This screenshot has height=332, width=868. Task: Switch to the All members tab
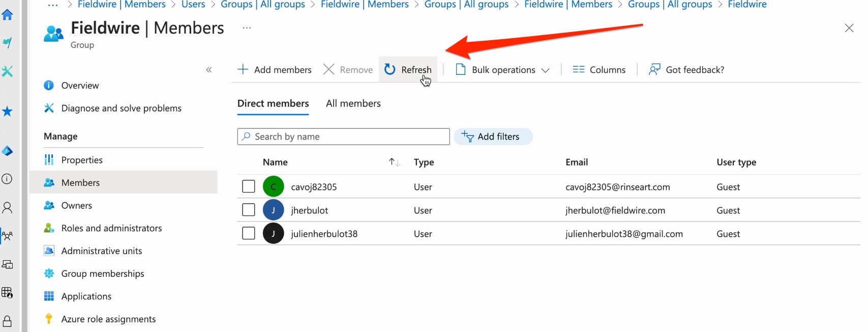(x=353, y=103)
